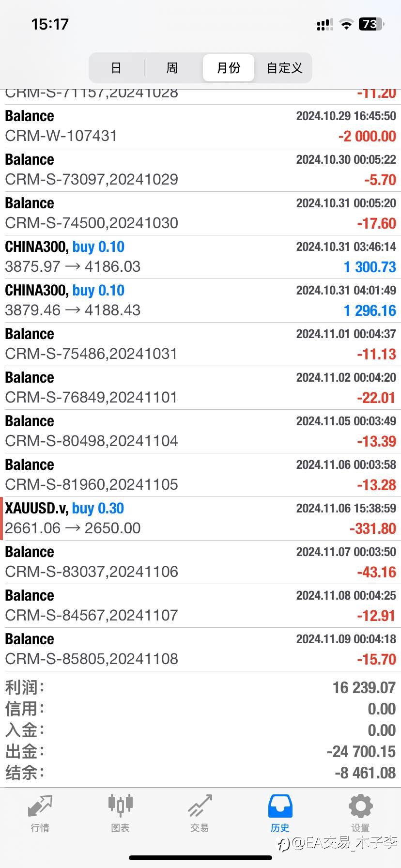Image resolution: width=401 pixels, height=868 pixels.
Task: Open the XAUUSD.v buy 0.30 trade row
Action: 200,518
